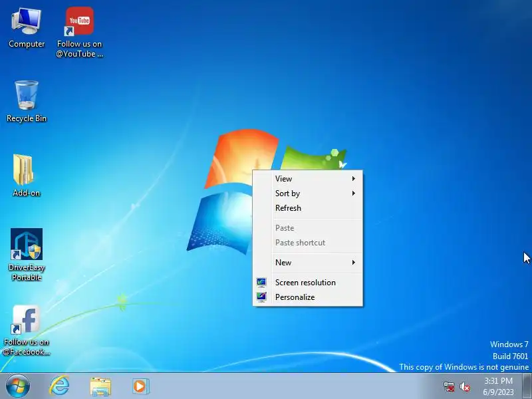
Task: Click the date 6/9/2023 in taskbar
Action: pos(498,392)
